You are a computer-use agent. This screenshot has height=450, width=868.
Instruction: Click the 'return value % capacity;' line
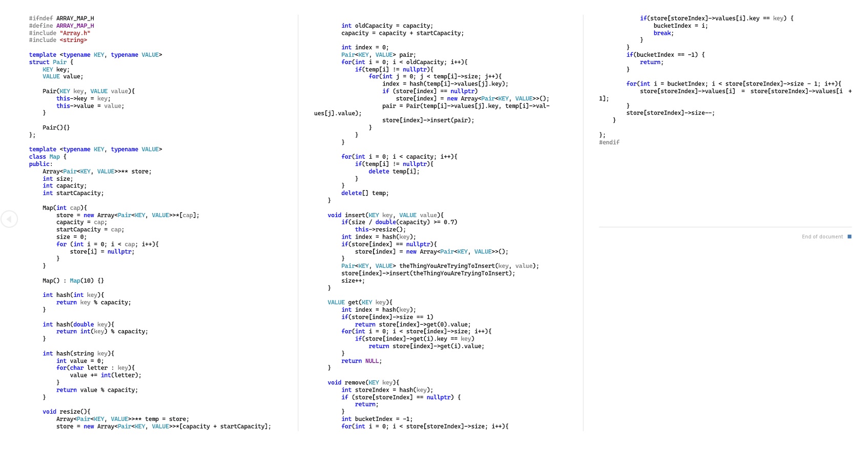pyautogui.click(x=97, y=390)
